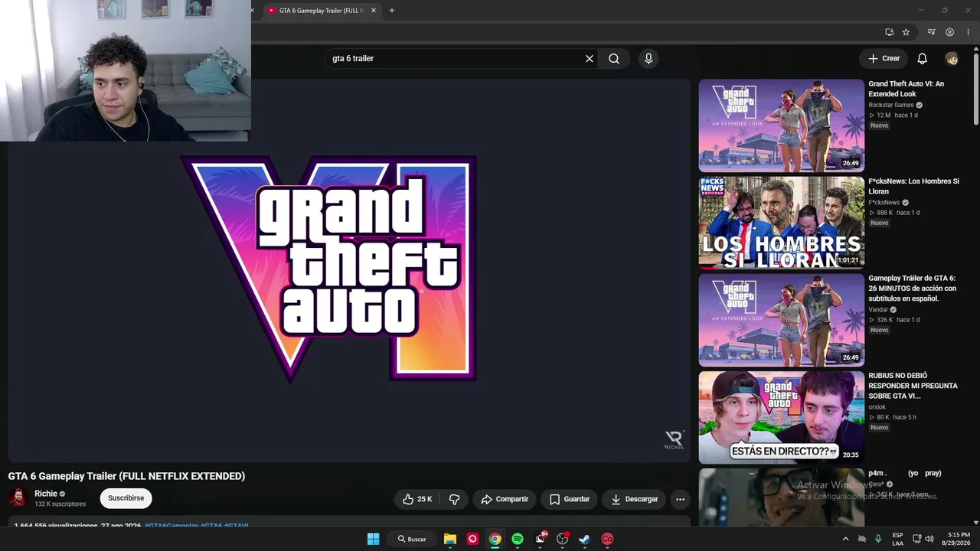This screenshot has height=551, width=980.
Task: Save video with Guardar button
Action: coord(570,499)
